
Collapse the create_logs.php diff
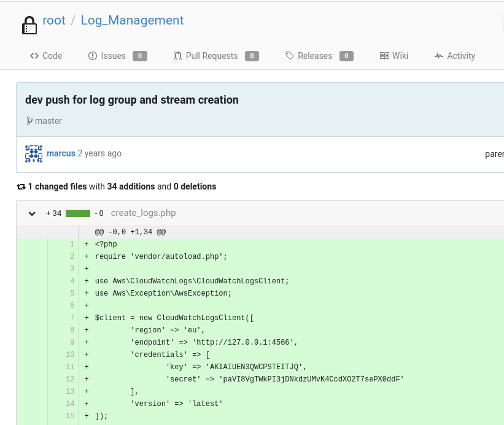pyautogui.click(x=32, y=213)
